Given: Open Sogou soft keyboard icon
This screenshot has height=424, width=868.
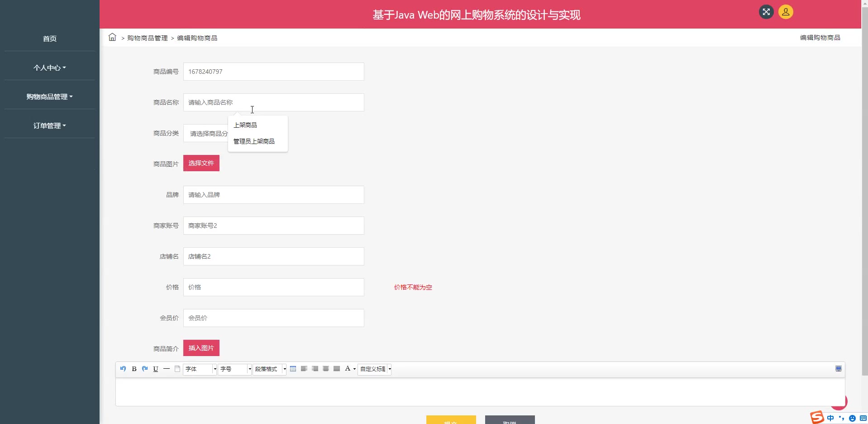Looking at the screenshot, I should pyautogui.click(x=863, y=418).
